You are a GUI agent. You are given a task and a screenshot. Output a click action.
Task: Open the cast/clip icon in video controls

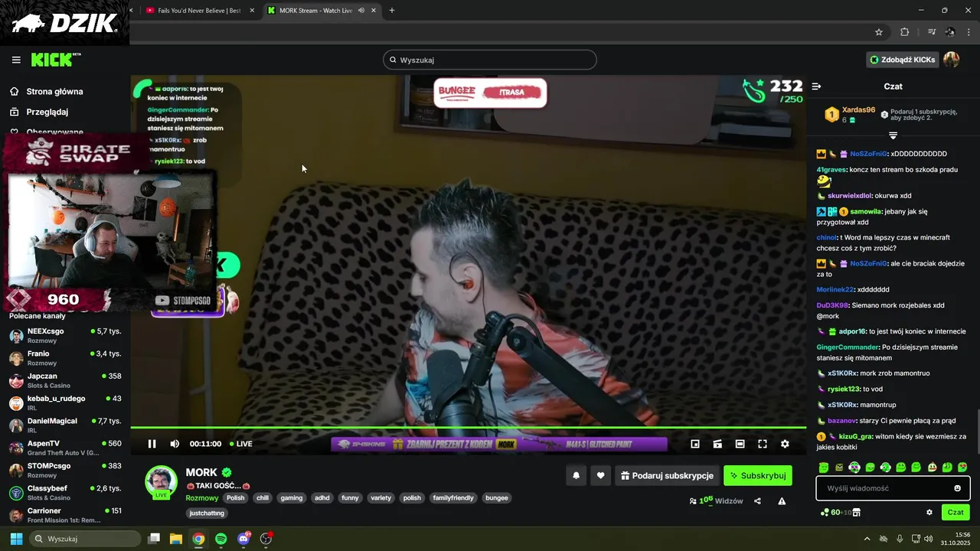click(x=717, y=444)
